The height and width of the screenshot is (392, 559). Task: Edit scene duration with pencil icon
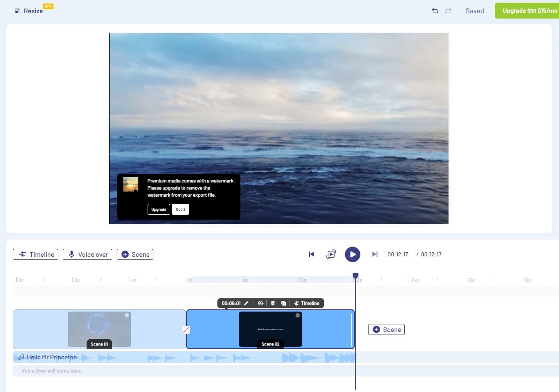pos(247,303)
